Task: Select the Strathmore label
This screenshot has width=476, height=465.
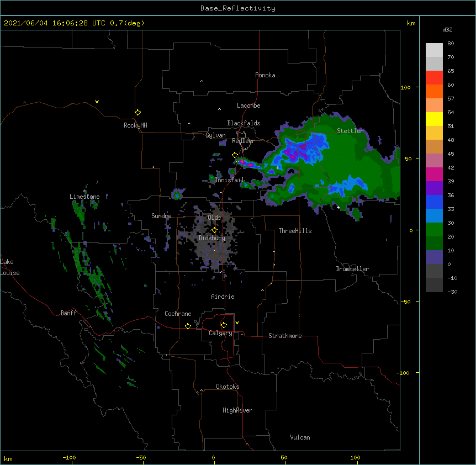Action: click(285, 336)
